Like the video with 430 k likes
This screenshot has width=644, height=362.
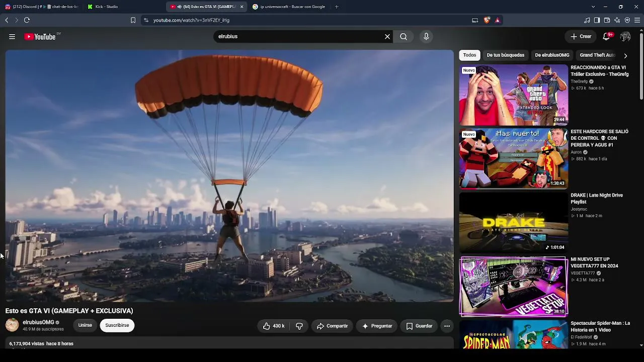click(274, 326)
